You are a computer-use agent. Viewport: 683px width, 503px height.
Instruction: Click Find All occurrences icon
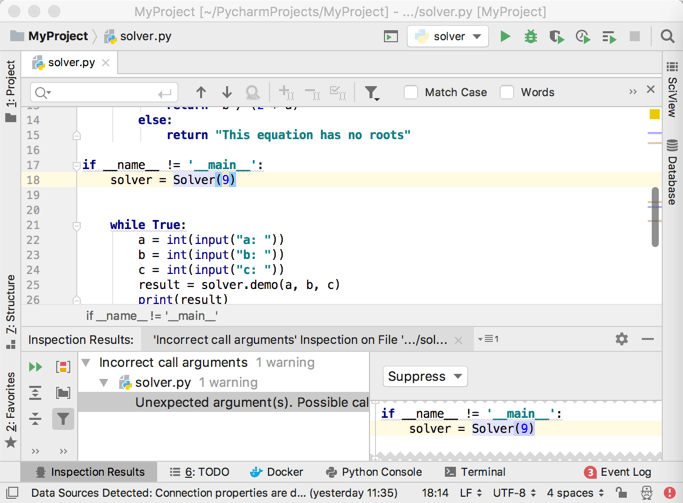pyautogui.click(x=253, y=92)
